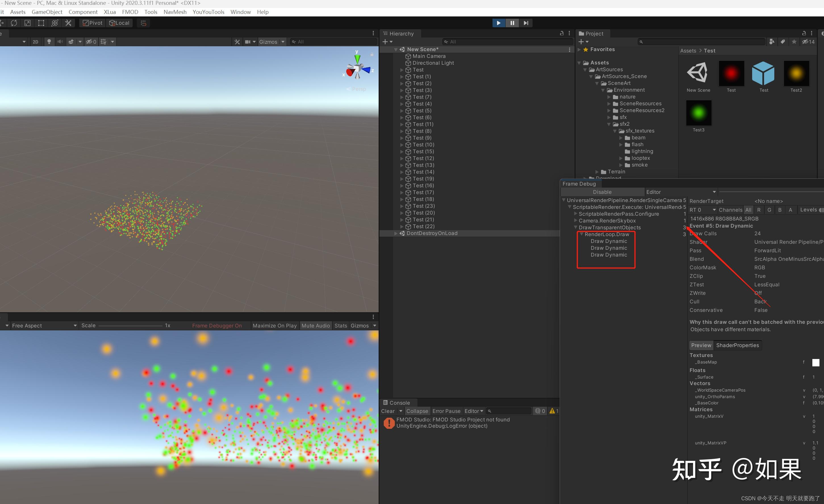Select the Rotate tool in the toolbar
Image resolution: width=824 pixels, height=504 pixels.
(x=14, y=23)
